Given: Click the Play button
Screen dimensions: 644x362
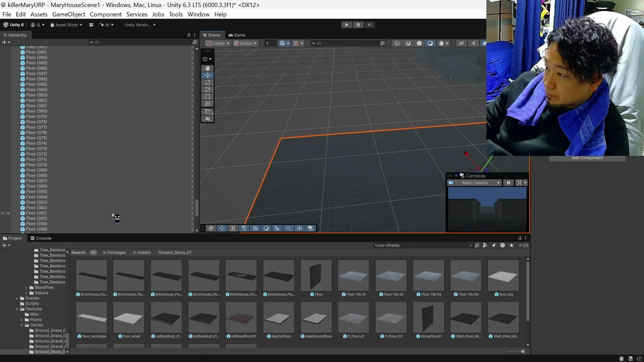Looking at the screenshot, I should [x=346, y=25].
